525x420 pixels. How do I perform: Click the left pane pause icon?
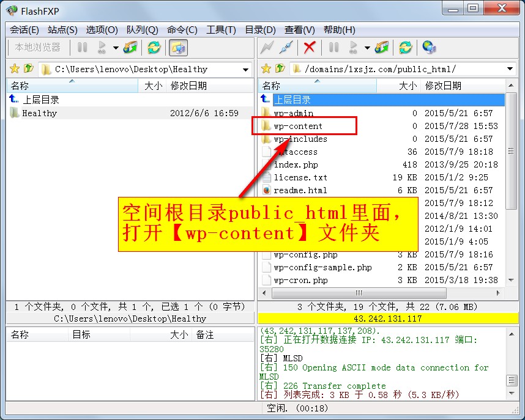pyautogui.click(x=83, y=48)
